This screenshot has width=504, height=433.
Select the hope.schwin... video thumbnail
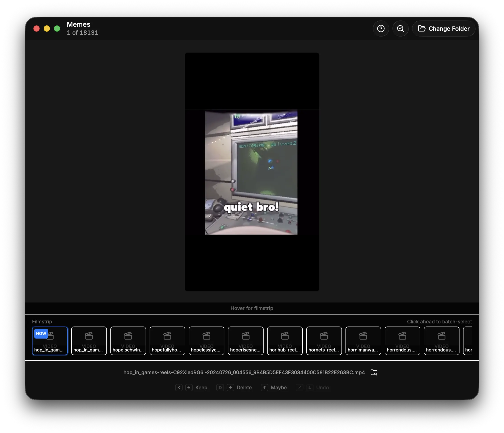128,341
